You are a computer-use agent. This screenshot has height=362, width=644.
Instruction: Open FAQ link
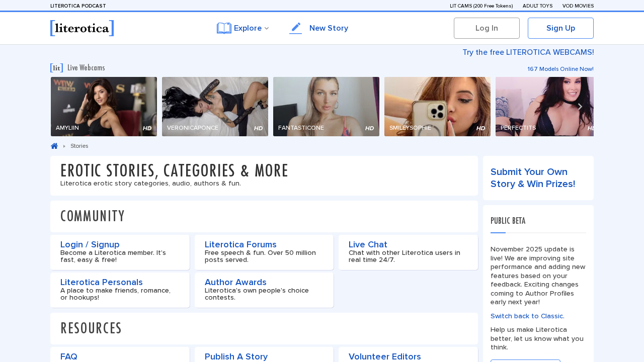tap(69, 356)
